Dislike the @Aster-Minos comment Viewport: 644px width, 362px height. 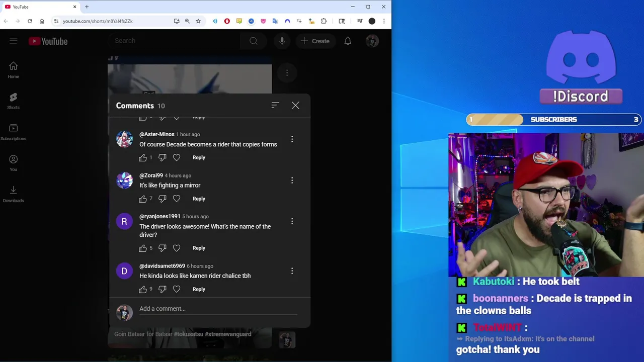[163, 158]
